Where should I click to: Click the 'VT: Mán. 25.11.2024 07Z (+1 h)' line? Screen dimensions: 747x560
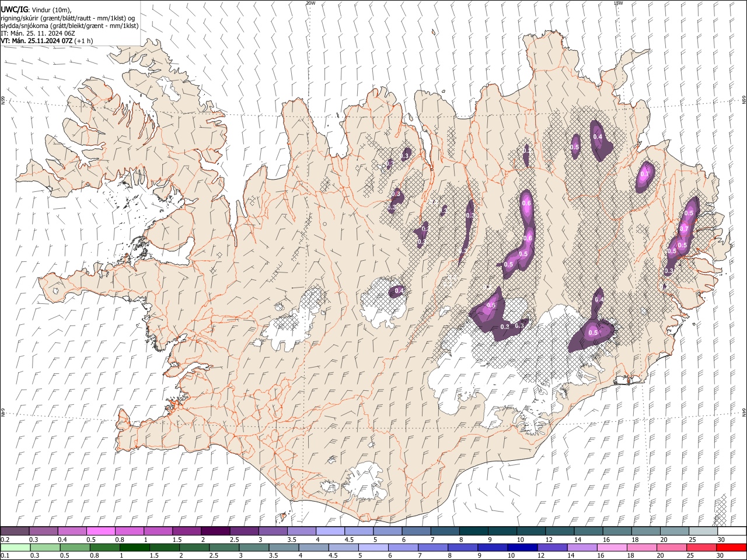point(47,41)
